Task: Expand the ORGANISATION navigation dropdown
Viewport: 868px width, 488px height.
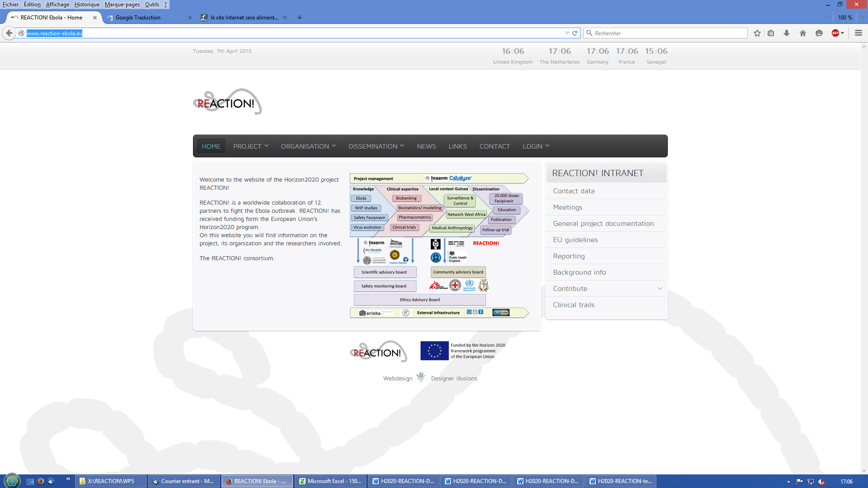Action: point(308,146)
